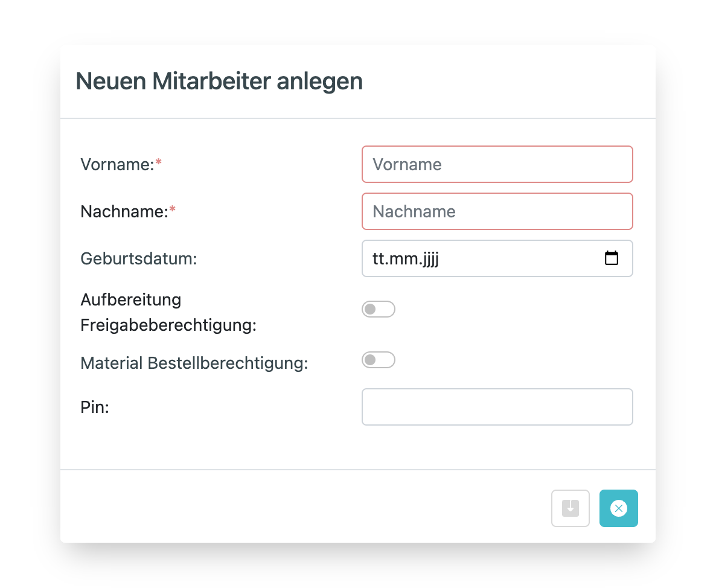The image size is (716, 588).
Task: Click the 'Geburtsdatum:' label
Action: tap(139, 258)
